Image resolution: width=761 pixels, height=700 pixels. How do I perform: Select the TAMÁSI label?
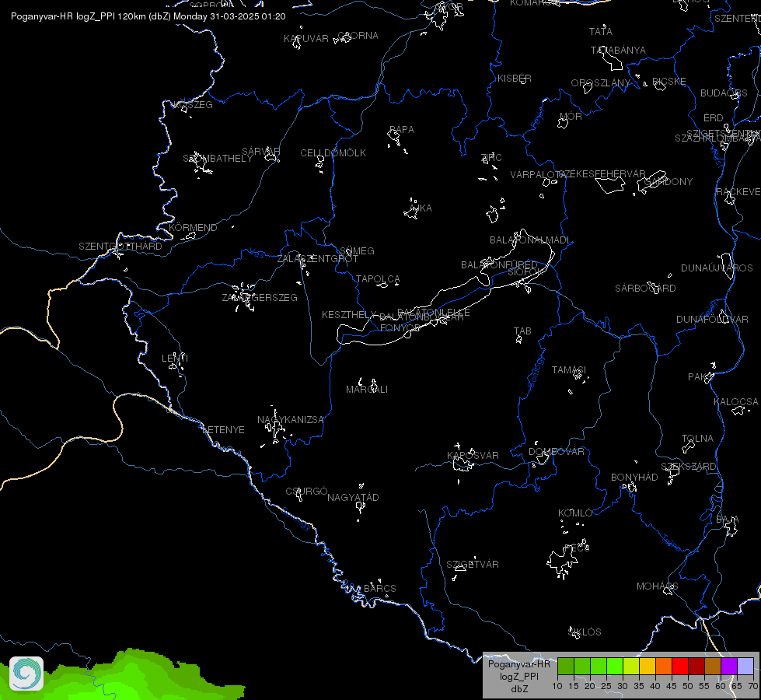coord(569,370)
